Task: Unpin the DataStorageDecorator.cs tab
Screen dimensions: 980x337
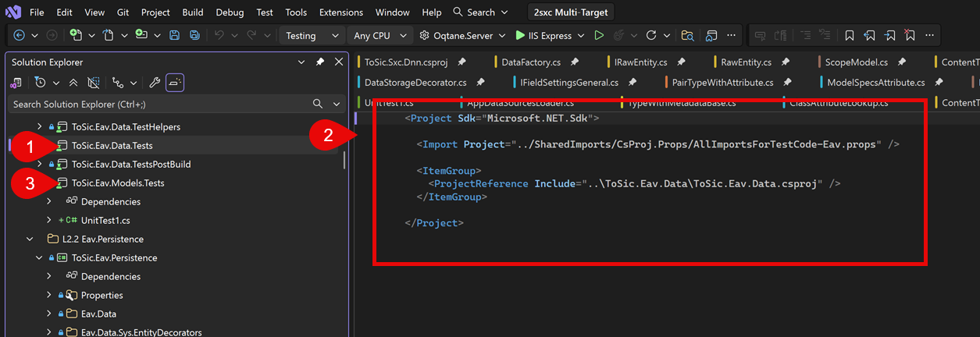Action: pyautogui.click(x=481, y=82)
